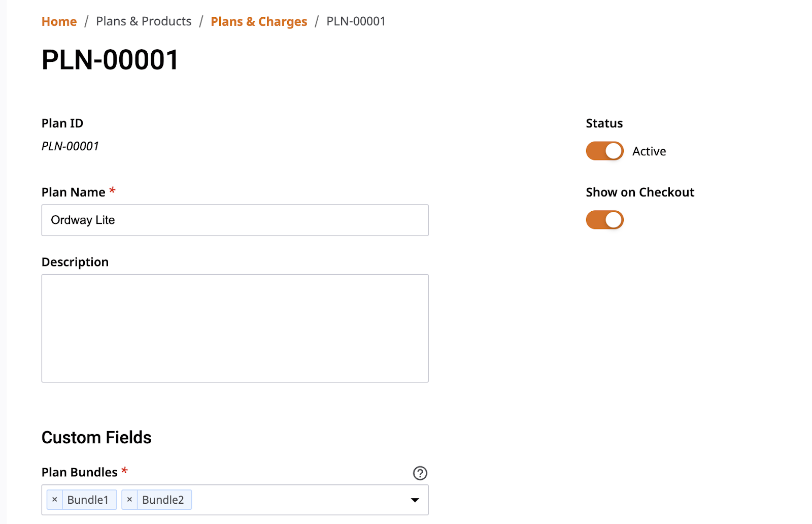The image size is (812, 524).
Task: Click the empty area of Plan Bundles field
Action: (299, 500)
